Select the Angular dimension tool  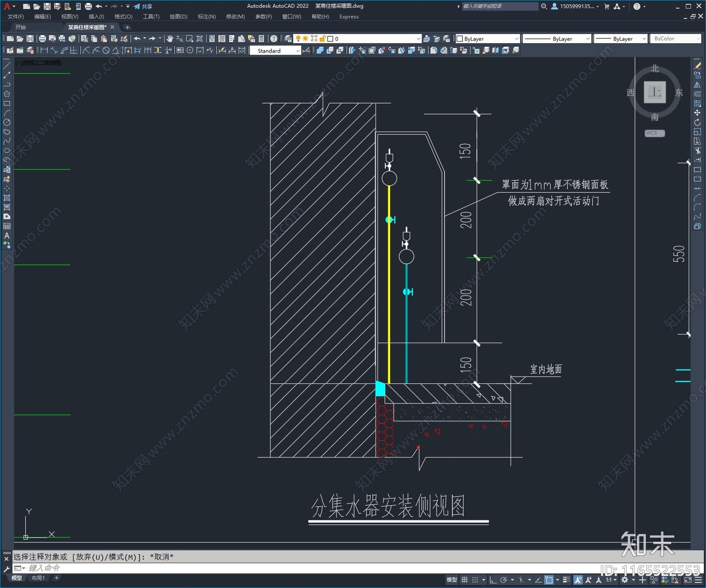point(116,50)
